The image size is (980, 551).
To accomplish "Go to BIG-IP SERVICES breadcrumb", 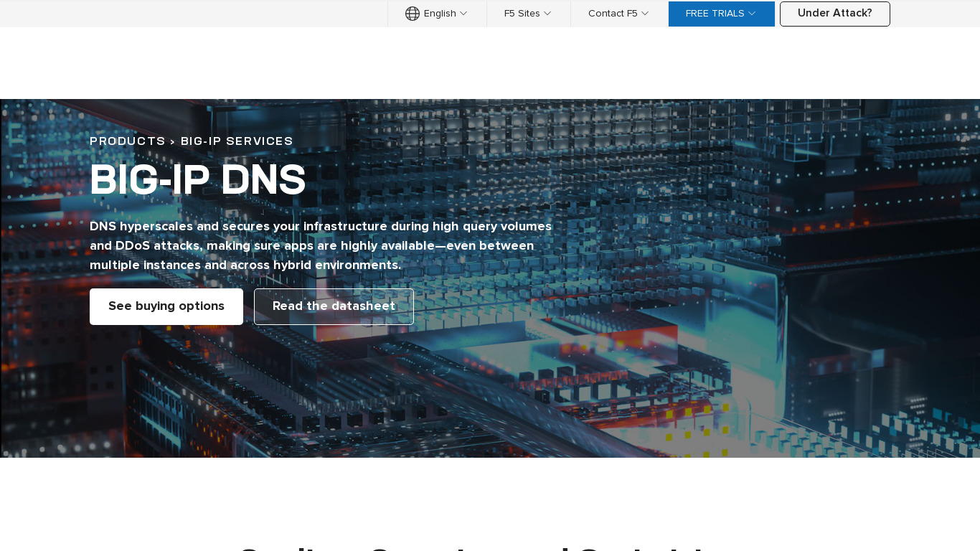I will (237, 141).
